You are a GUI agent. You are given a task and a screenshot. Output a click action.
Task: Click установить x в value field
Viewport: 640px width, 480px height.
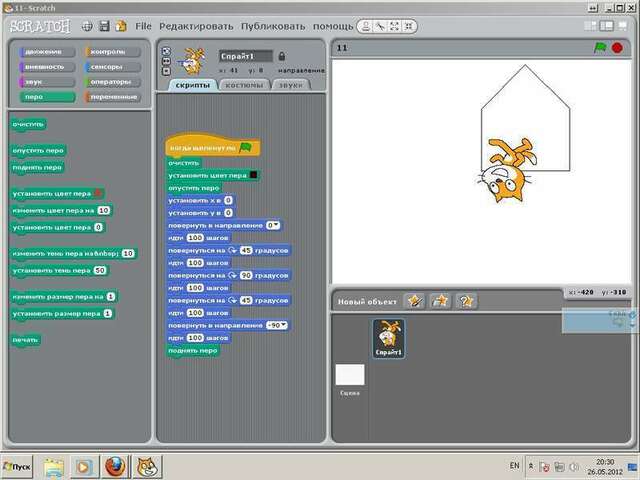(228, 200)
